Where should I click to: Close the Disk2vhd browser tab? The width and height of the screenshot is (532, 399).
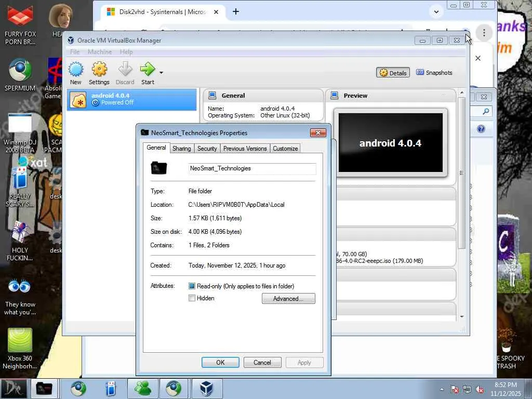tap(216, 12)
